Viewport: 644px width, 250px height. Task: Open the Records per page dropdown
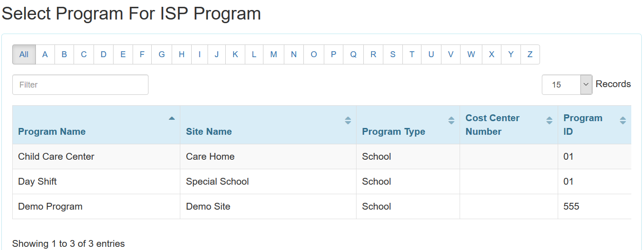pyautogui.click(x=567, y=85)
